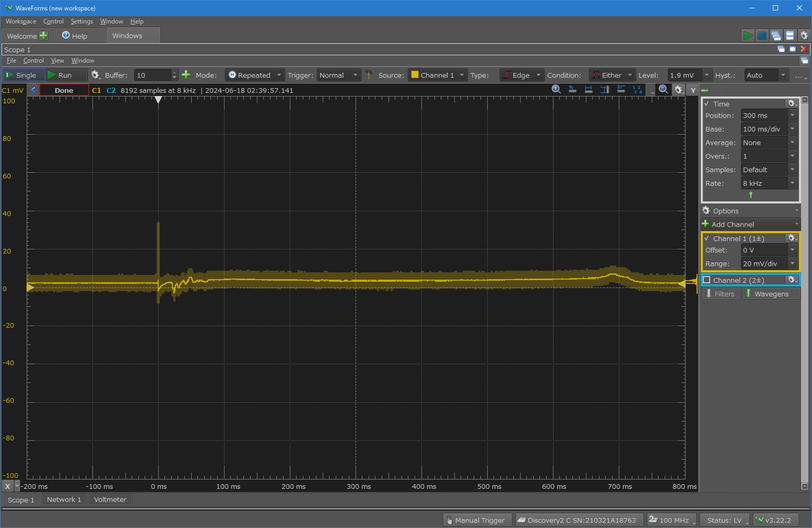Toggle C1 channel label above plot

pos(97,90)
